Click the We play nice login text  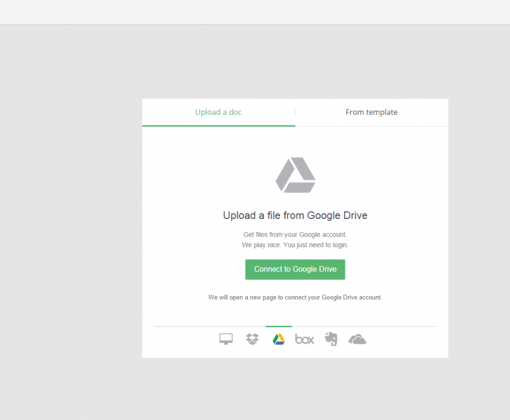pyautogui.click(x=295, y=245)
